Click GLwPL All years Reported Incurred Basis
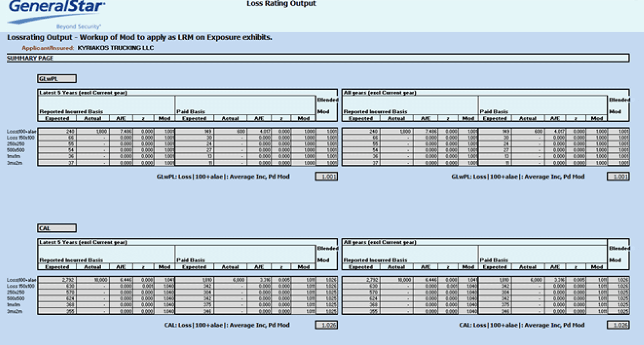This screenshot has height=345, width=644. click(375, 112)
